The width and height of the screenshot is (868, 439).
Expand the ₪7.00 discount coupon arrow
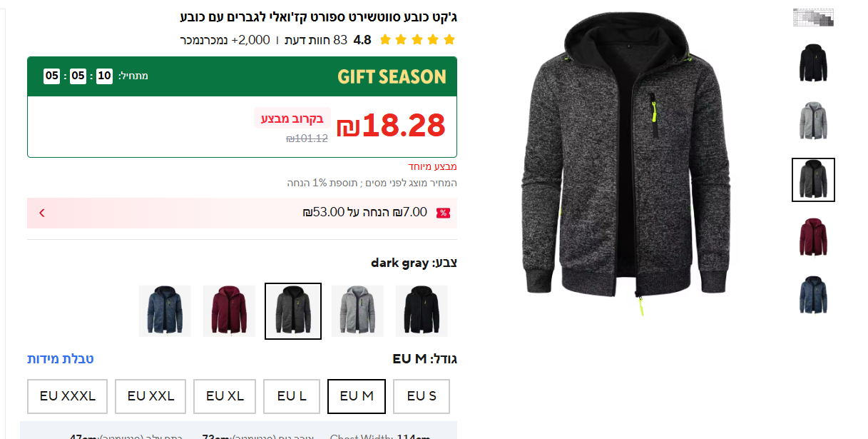click(42, 213)
